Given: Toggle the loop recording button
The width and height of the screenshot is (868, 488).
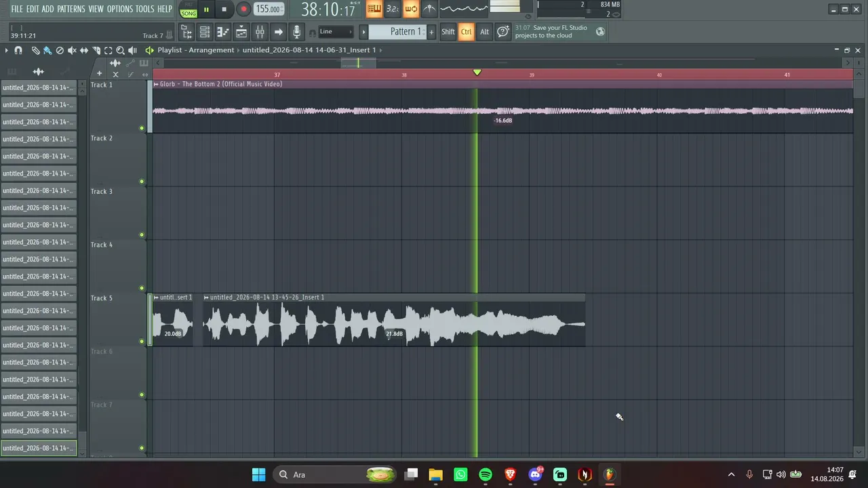Looking at the screenshot, I should click(411, 9).
